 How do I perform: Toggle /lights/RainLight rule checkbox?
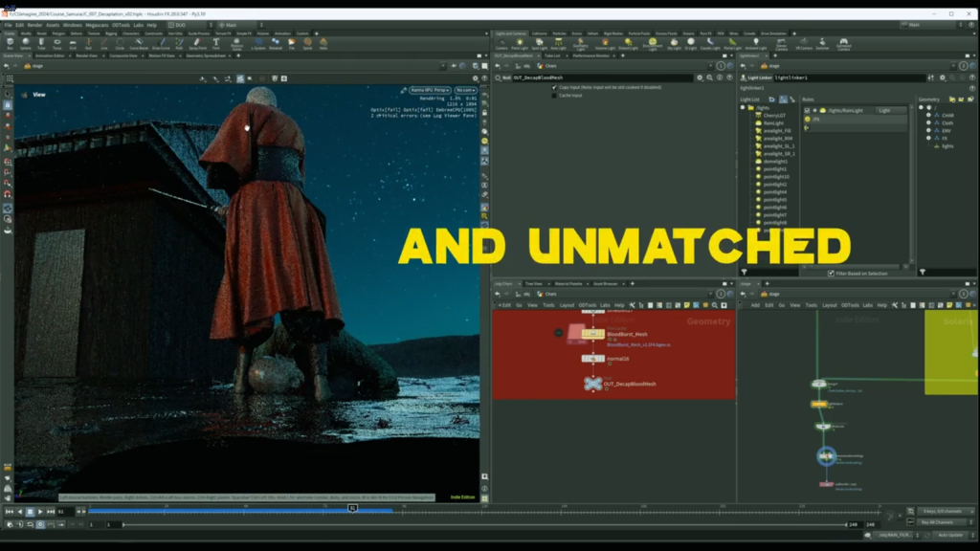coord(807,111)
